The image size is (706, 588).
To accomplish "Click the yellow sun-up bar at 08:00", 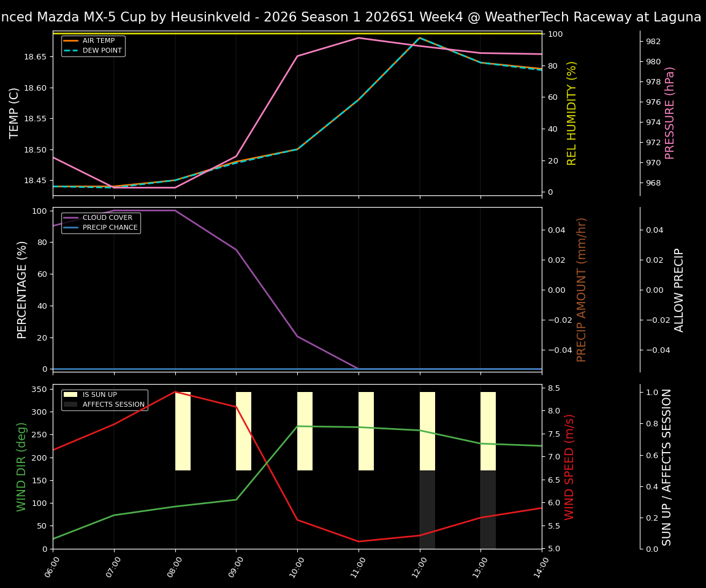I will [182, 429].
